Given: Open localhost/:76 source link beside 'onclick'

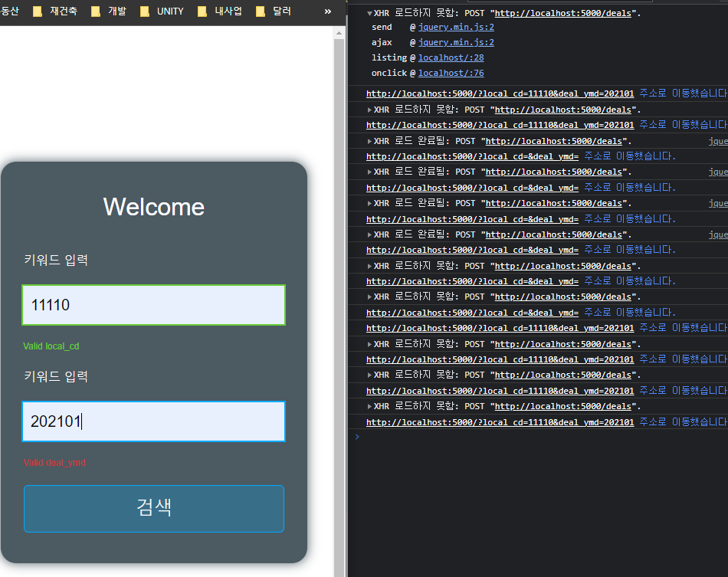Looking at the screenshot, I should 451,74.
